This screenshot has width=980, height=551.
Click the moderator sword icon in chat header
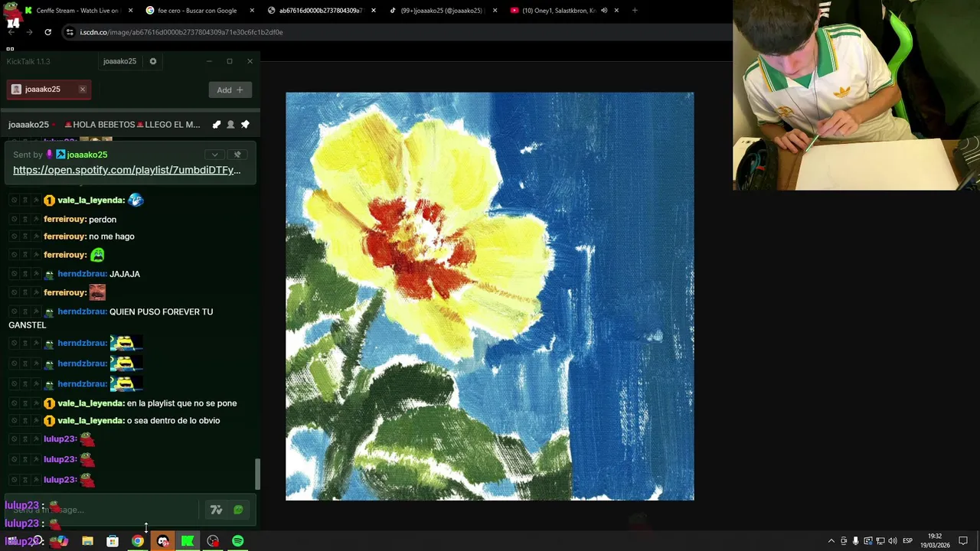(x=217, y=125)
